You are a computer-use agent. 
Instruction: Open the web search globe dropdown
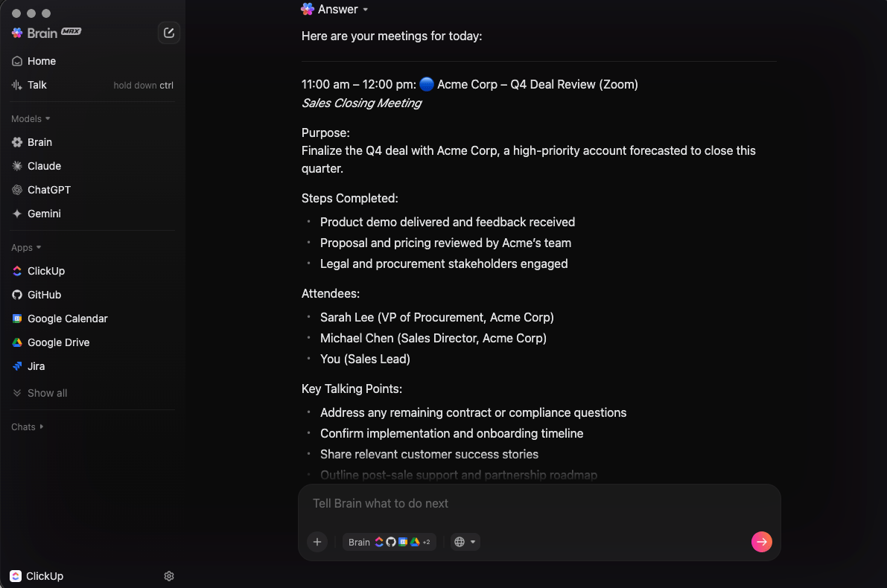tap(465, 542)
